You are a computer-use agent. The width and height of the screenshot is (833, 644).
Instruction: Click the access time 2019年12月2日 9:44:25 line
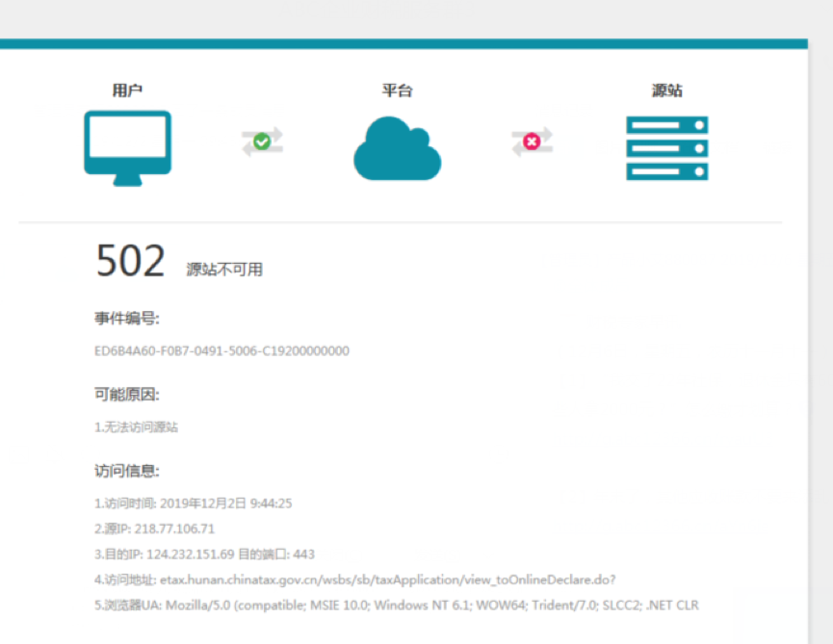point(194,503)
